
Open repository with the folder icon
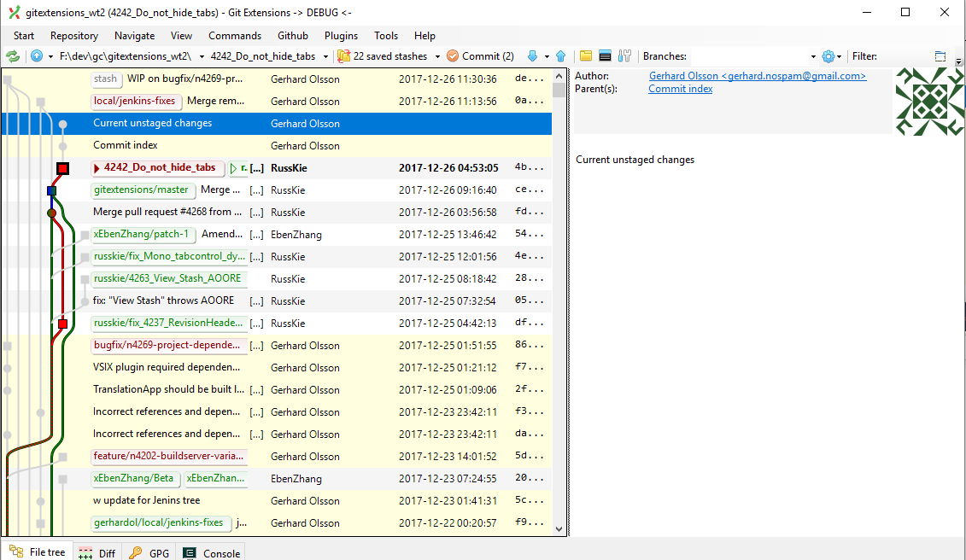(586, 55)
